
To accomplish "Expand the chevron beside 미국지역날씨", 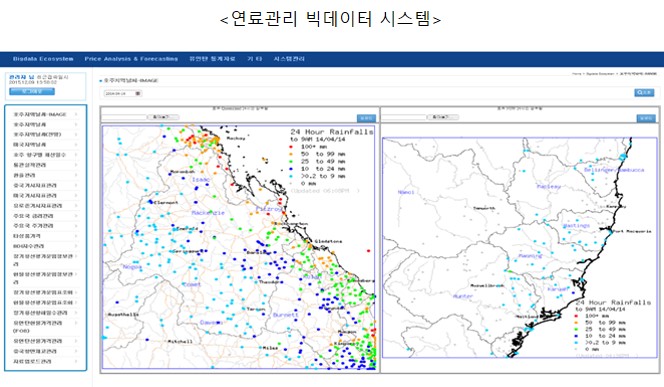I will [76, 145].
